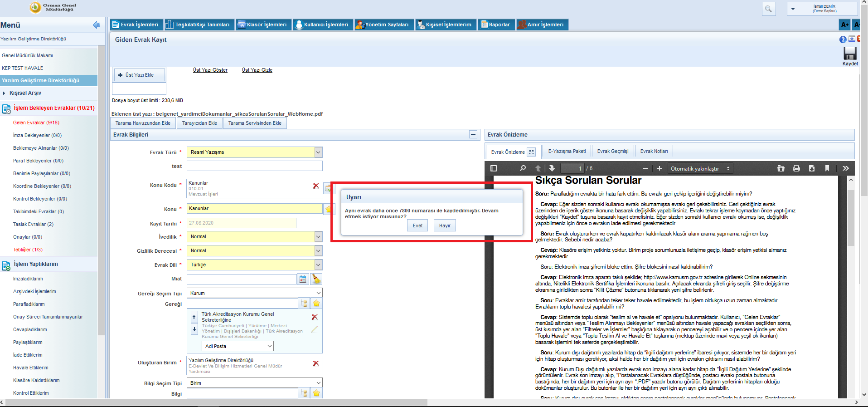
Task: Remove the Konu Kodu Kanunlar entry
Action: click(x=316, y=186)
